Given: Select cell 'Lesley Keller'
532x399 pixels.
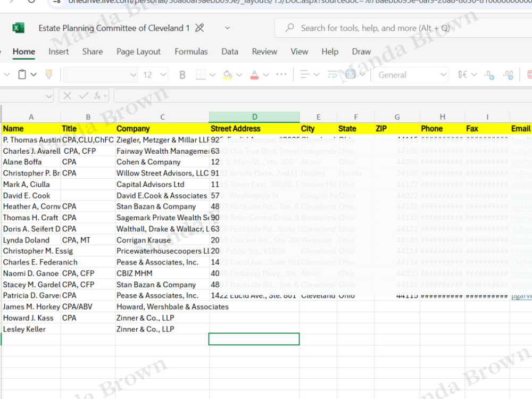Looking at the screenshot, I should 31,329.
